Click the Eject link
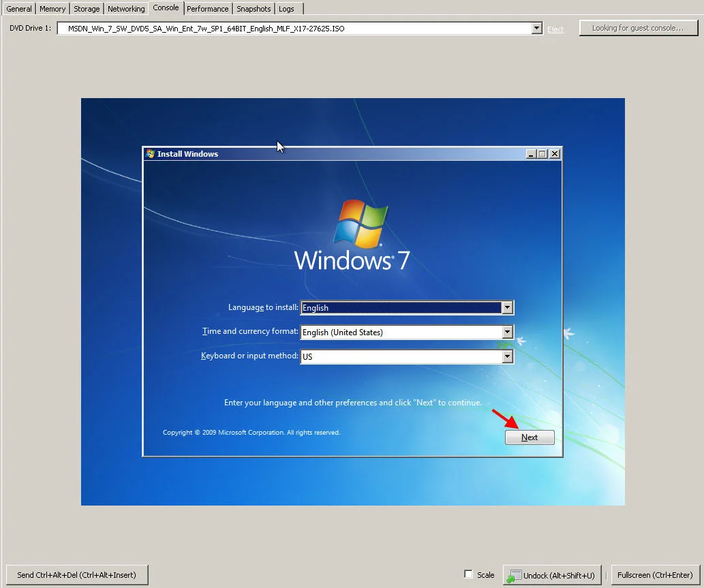Image resolution: width=704 pixels, height=588 pixels. (x=555, y=29)
